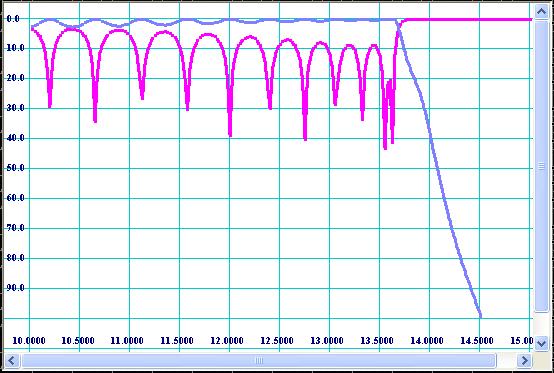Select the 11.0000 x-axis label
Image resolution: width=554 pixels, height=373 pixels.
pos(127,341)
